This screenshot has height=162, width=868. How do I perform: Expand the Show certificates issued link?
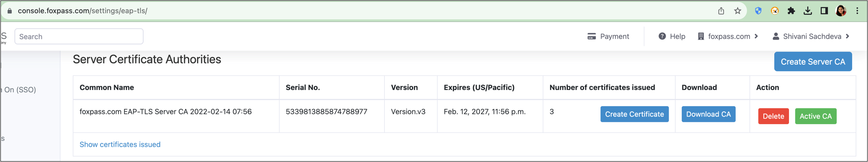[x=120, y=144]
